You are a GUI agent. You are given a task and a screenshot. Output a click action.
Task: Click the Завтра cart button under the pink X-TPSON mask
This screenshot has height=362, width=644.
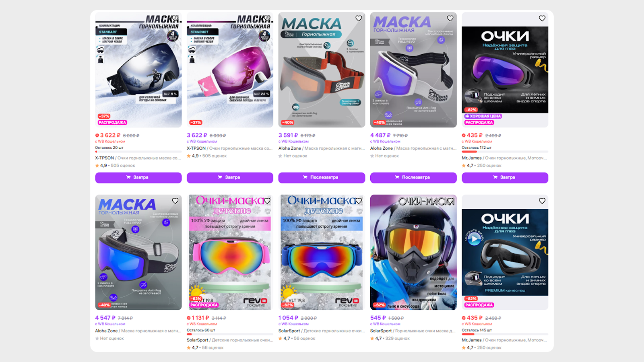(x=230, y=177)
